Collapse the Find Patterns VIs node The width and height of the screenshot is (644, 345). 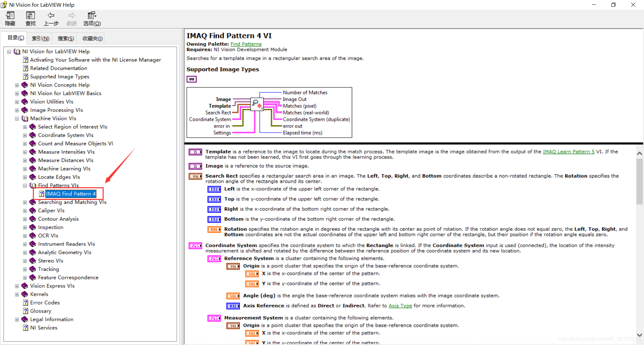pos(25,186)
